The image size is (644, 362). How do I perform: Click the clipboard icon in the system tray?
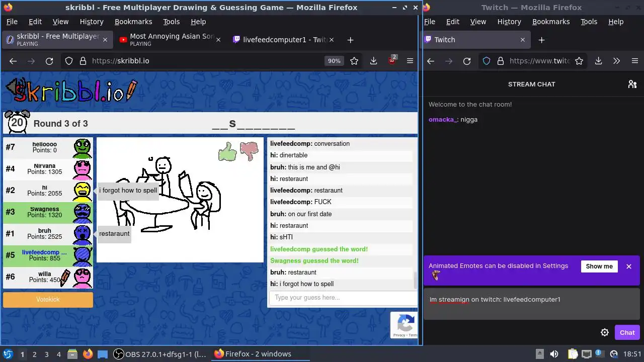tap(573, 354)
